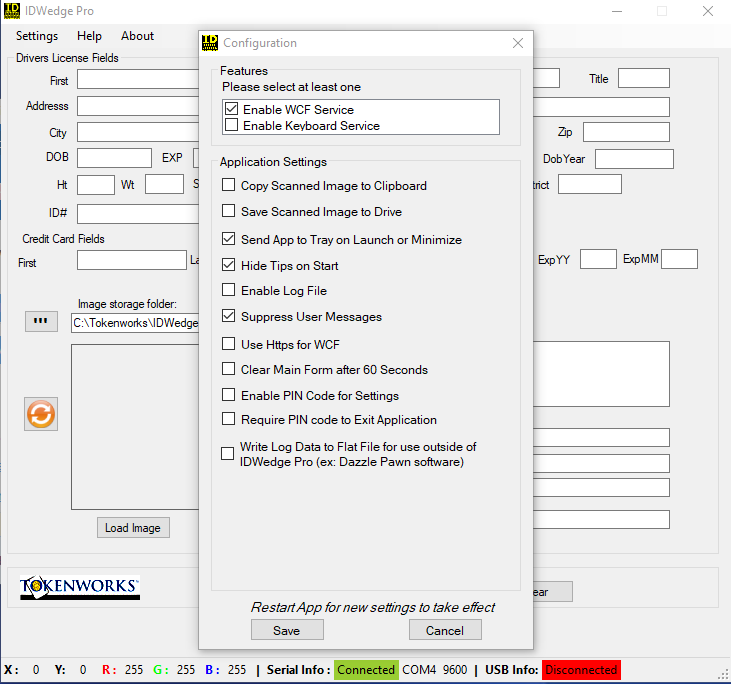This screenshot has width=731, height=684.
Task: Enable Log File checkbox
Action: [228, 290]
